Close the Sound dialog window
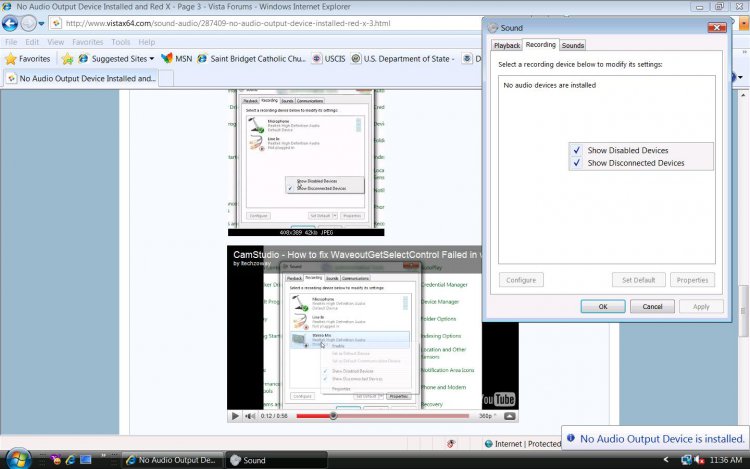Screen dimensions: 750x469 [x=717, y=28]
